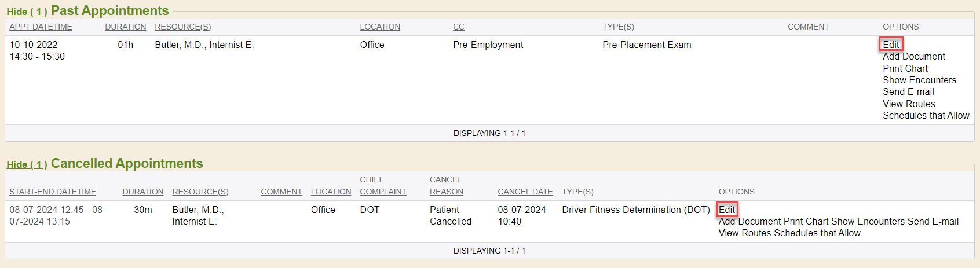This screenshot has width=980, height=268.
Task: Sort cancelled appointments by Start-End Datetime
Action: tap(53, 192)
